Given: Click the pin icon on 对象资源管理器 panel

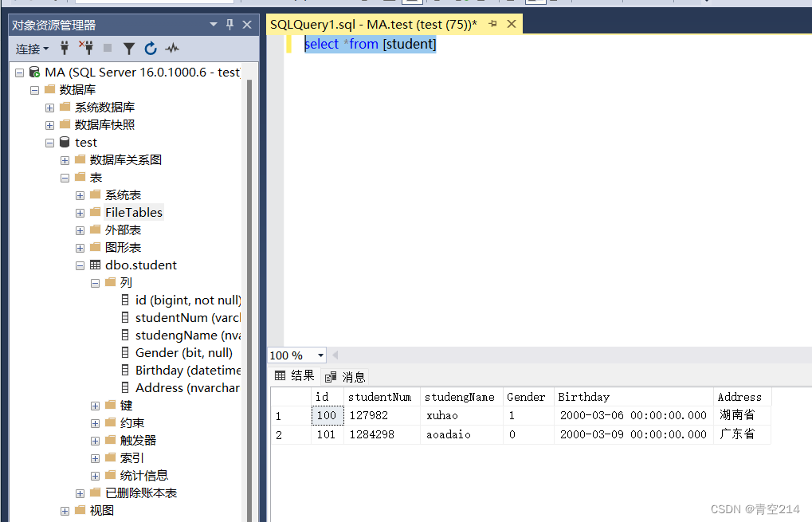Looking at the screenshot, I should pyautogui.click(x=229, y=25).
